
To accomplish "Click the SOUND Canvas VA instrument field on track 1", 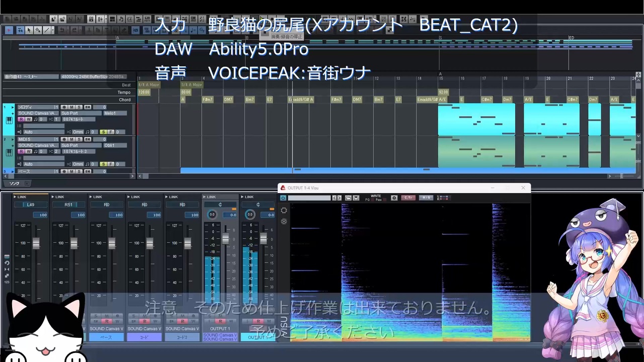I will [x=38, y=113].
